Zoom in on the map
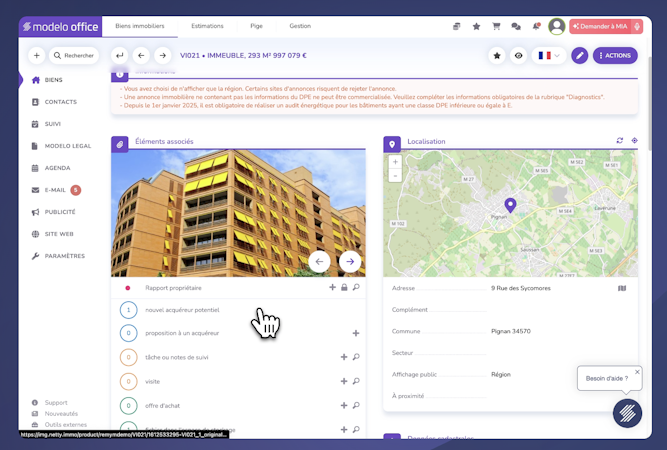This screenshot has height=450, width=667. point(395,162)
